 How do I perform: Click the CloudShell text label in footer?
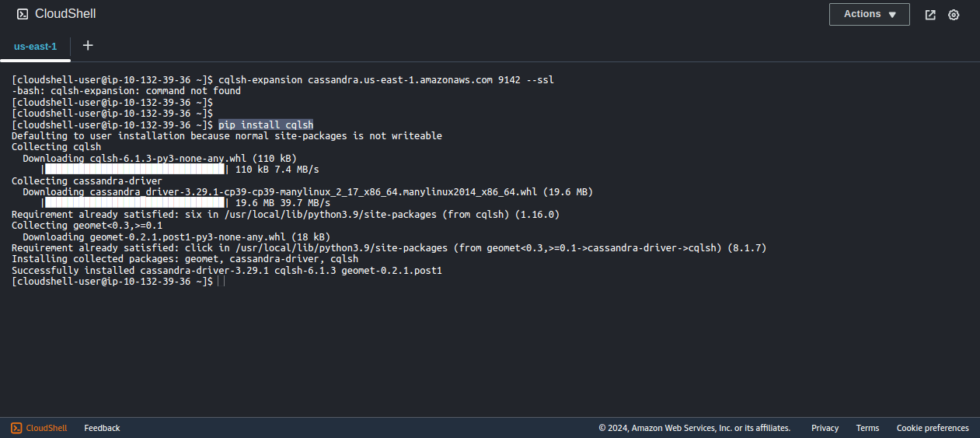coord(47,428)
